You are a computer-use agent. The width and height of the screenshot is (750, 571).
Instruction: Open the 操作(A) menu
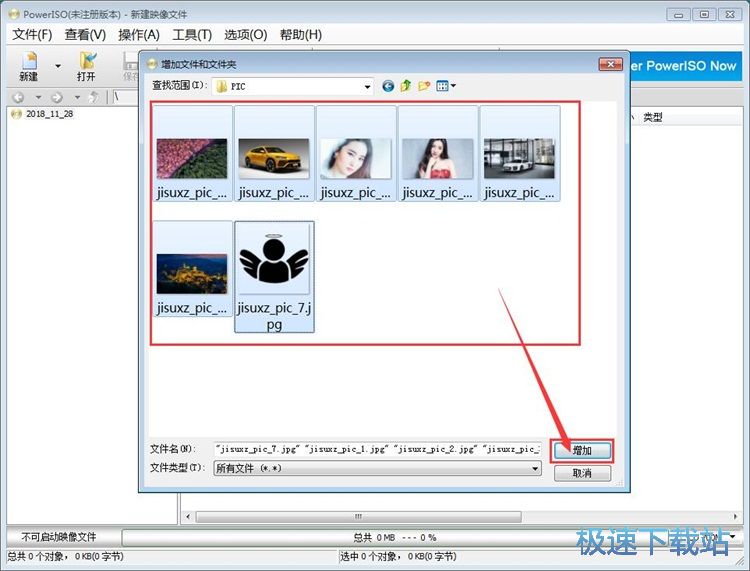pyautogui.click(x=139, y=34)
